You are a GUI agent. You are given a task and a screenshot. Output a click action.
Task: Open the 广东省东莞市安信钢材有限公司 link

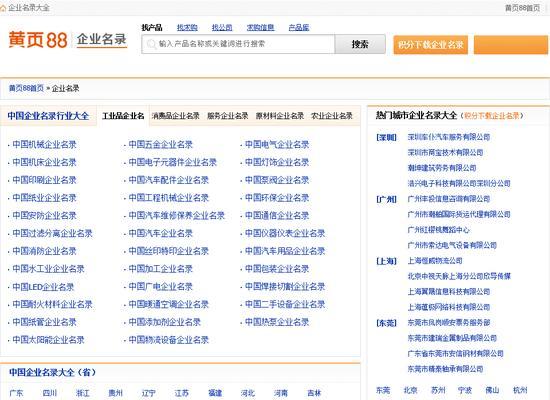pyautogui.click(x=456, y=353)
